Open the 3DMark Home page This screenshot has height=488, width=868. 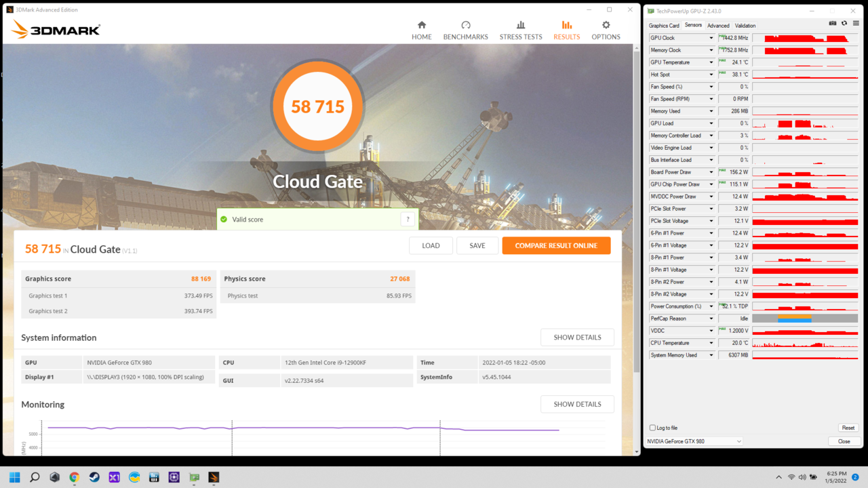coord(421,30)
